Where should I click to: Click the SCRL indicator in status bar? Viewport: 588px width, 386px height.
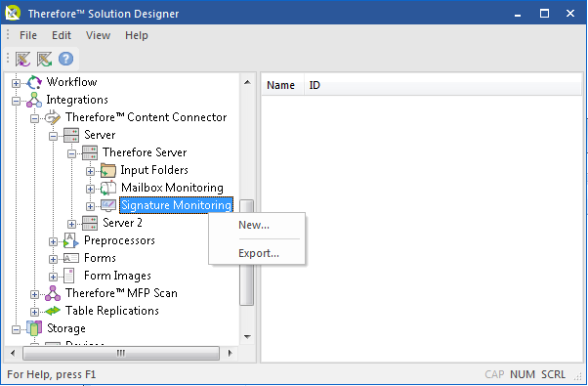point(553,374)
